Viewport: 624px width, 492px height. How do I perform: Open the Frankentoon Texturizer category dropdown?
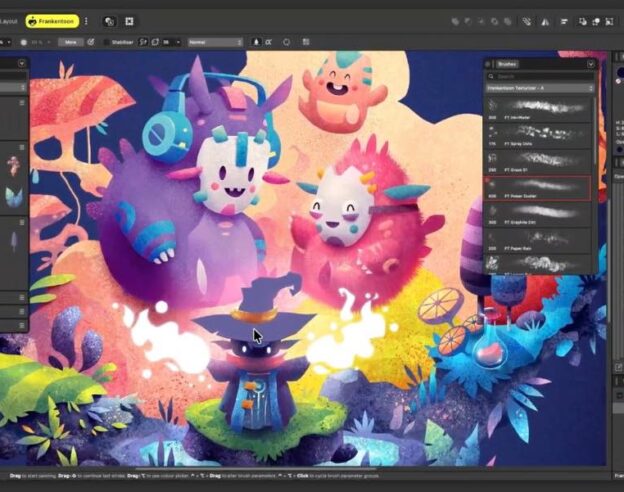point(540,88)
